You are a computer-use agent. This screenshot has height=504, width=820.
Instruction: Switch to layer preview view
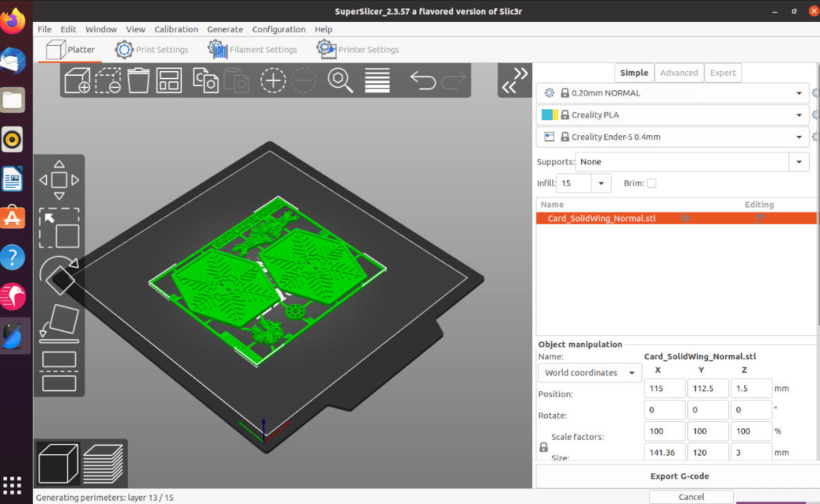tap(104, 463)
